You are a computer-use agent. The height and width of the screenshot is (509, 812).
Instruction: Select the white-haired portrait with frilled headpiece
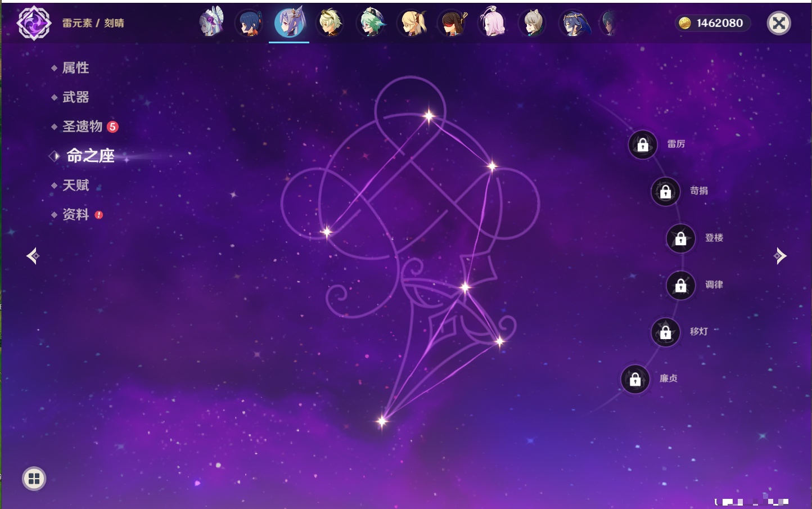211,22
